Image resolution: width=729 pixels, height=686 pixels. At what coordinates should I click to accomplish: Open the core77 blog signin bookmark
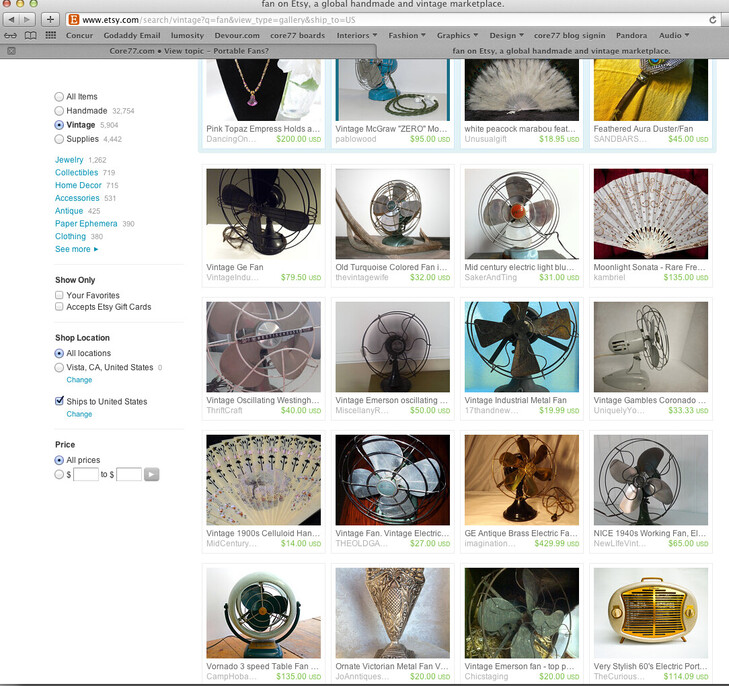570,35
